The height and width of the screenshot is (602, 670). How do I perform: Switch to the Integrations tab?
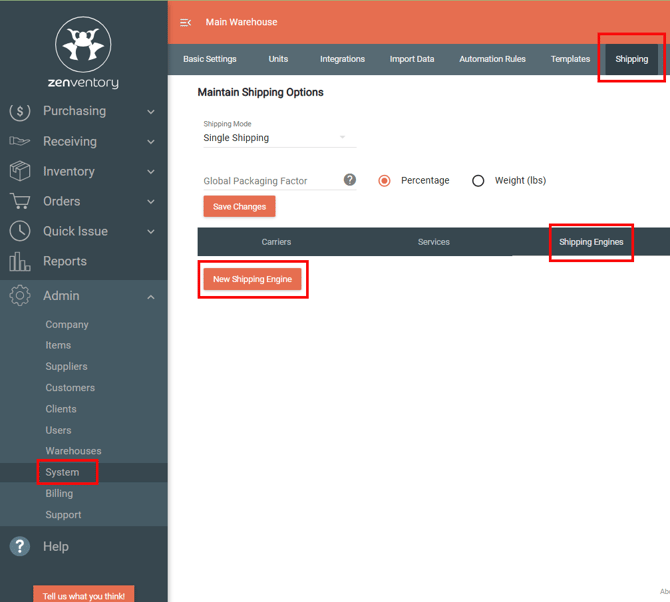click(x=342, y=59)
